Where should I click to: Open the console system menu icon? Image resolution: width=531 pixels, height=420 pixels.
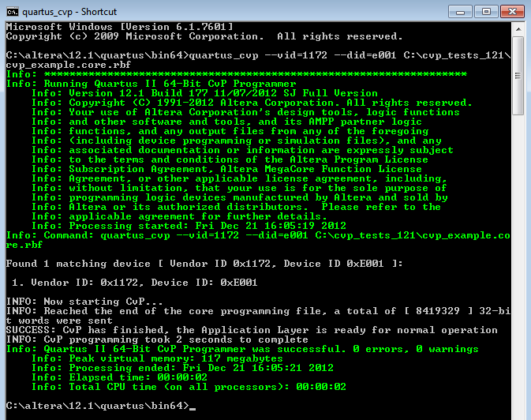click(13, 12)
